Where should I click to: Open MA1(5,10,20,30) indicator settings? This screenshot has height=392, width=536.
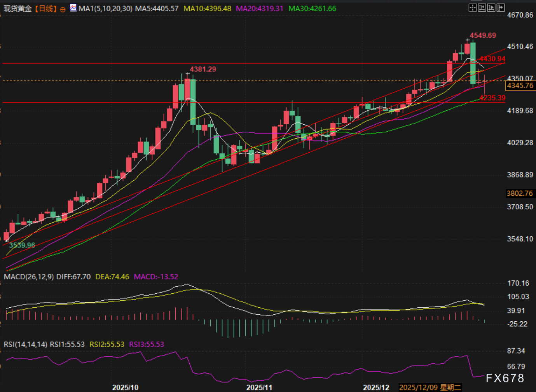tap(105, 9)
